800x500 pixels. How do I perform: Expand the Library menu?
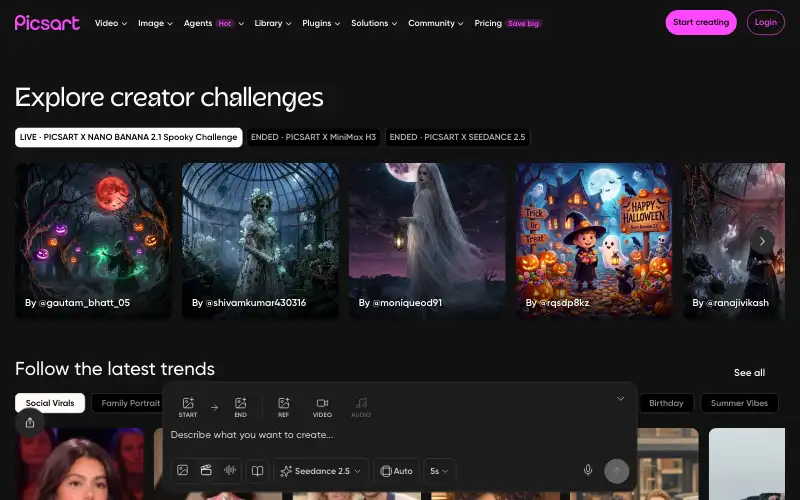[272, 23]
